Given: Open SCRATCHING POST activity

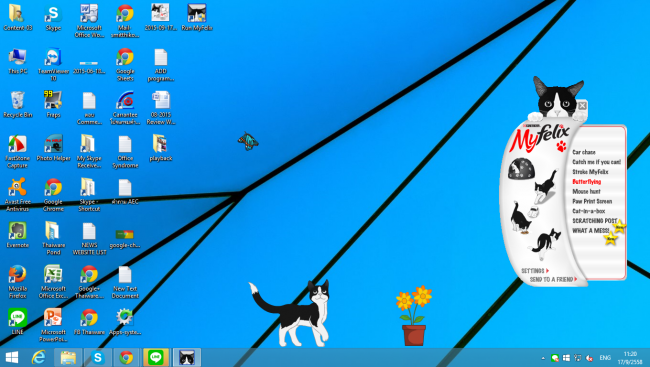Looking at the screenshot, I should [x=595, y=221].
